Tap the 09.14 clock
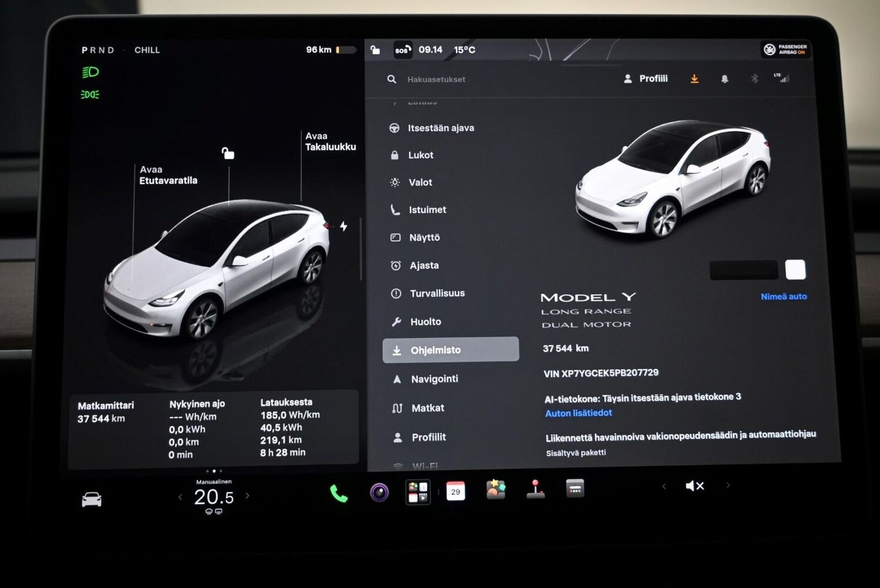 point(430,49)
